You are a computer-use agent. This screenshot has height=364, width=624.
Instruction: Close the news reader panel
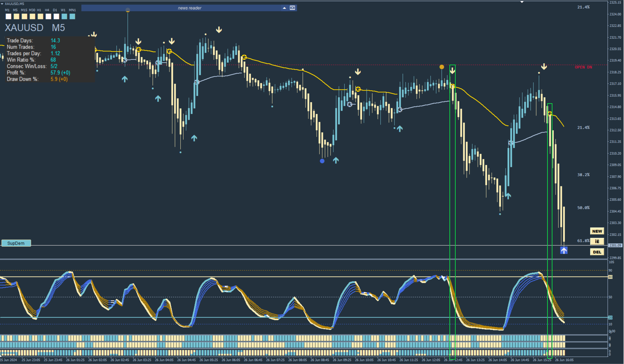click(x=292, y=8)
